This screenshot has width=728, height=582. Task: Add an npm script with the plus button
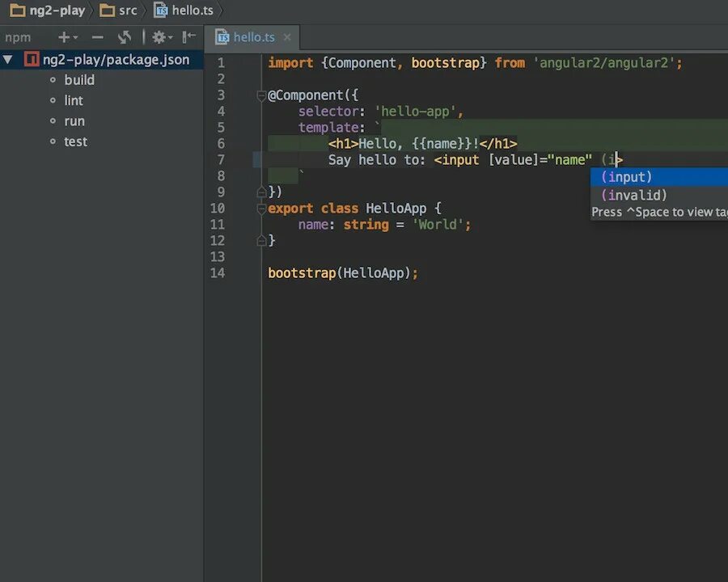67,37
